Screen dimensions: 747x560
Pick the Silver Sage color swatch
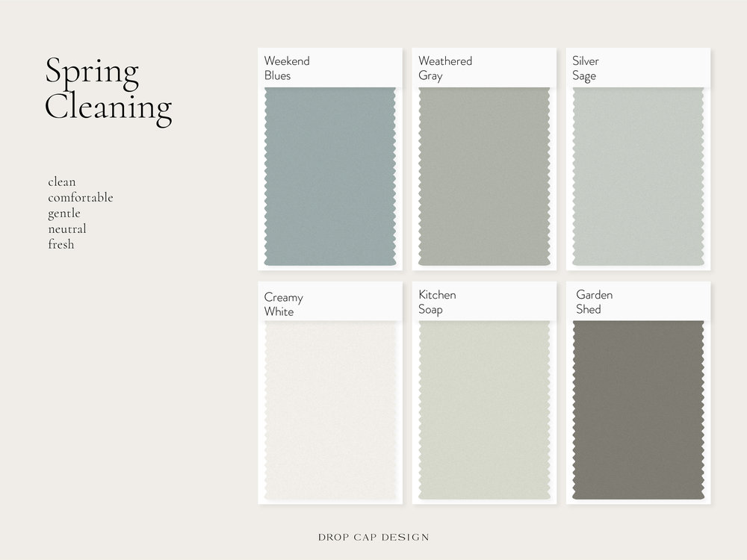(x=639, y=177)
